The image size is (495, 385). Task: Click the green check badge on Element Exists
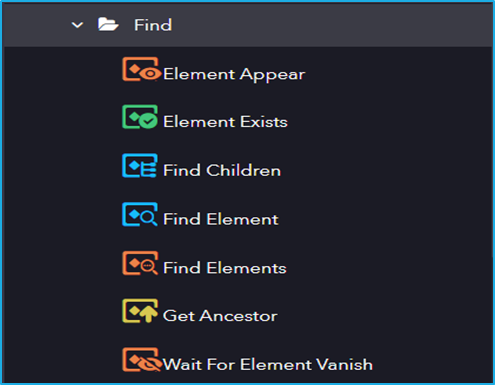coord(148,121)
